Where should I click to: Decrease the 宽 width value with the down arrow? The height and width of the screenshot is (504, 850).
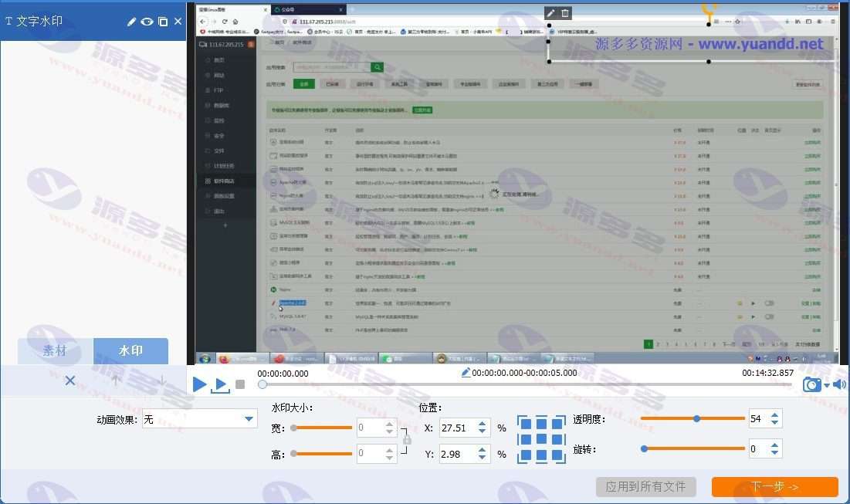[389, 432]
